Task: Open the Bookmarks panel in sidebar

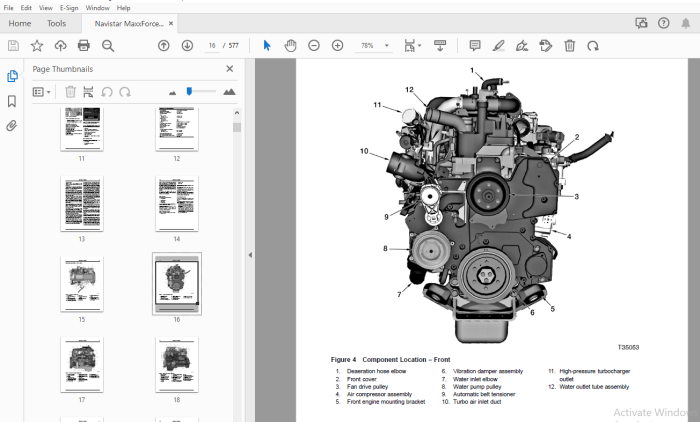Action: click(12, 101)
